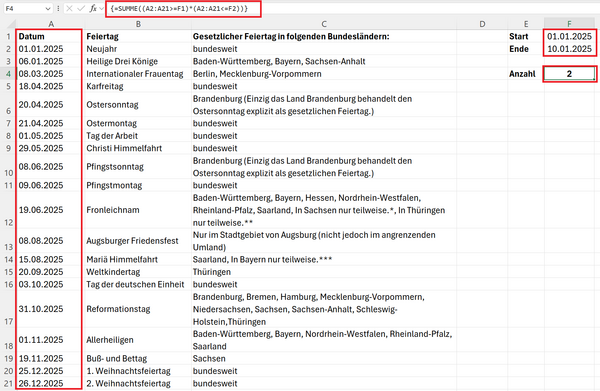Click the Pfingstmontag cell
This screenshot has width=600, height=391.
pyautogui.click(x=138, y=185)
